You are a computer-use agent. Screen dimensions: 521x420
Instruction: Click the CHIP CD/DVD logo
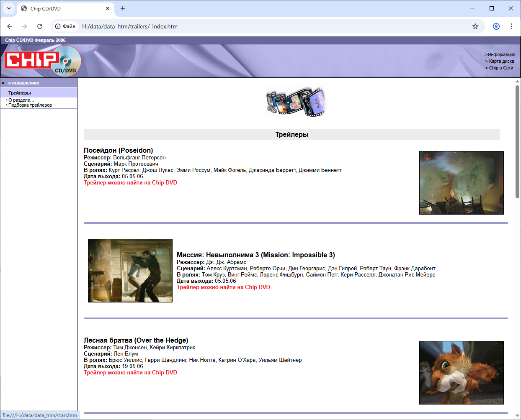coord(43,61)
